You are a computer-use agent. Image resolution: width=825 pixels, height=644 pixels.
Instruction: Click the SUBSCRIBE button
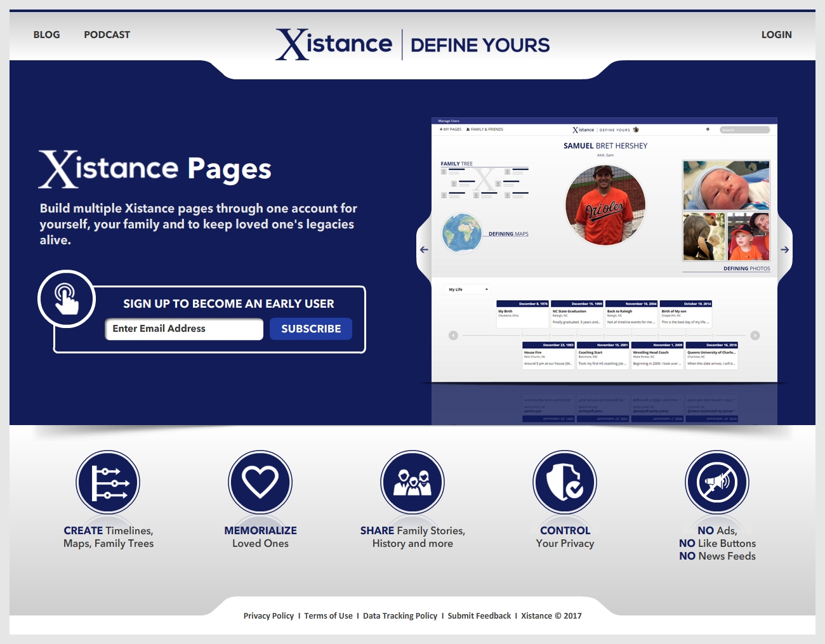pyautogui.click(x=311, y=329)
